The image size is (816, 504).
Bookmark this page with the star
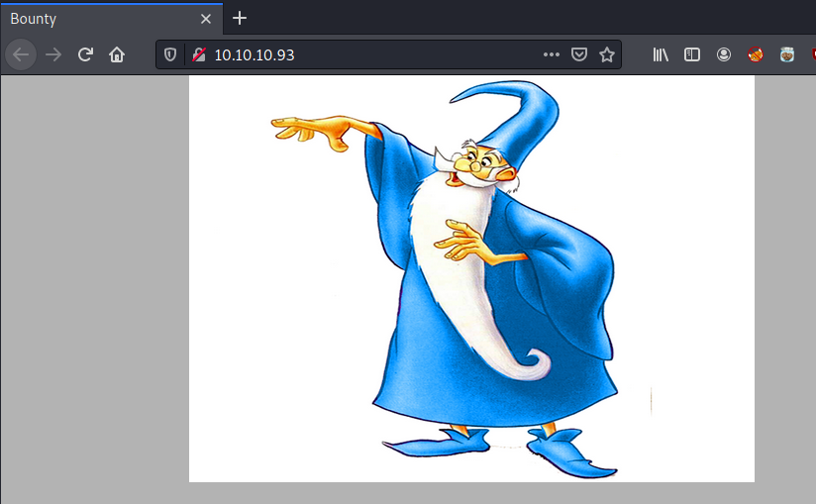(x=606, y=54)
